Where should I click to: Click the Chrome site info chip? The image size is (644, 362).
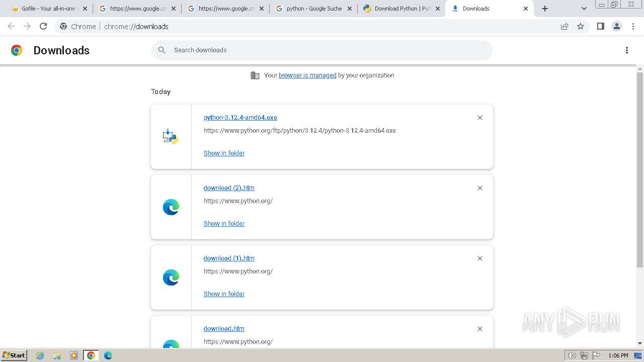click(x=78, y=26)
